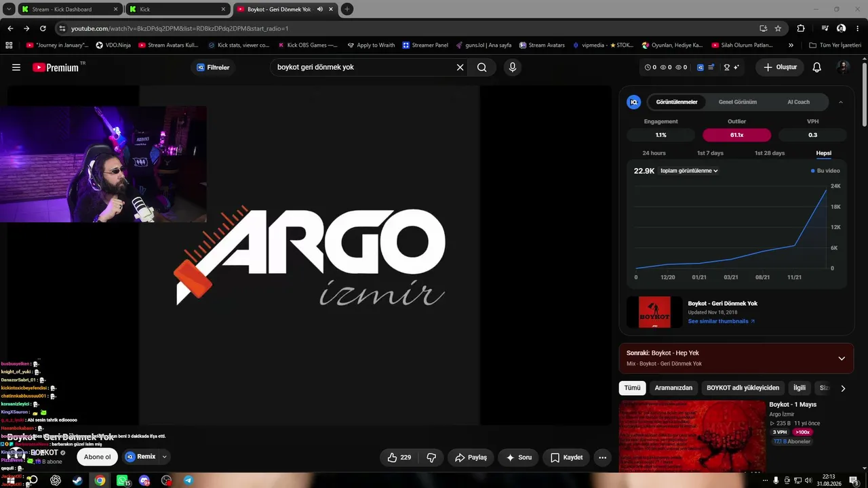Click the Outlier 61.1x value pill
The width and height of the screenshot is (868, 488).
(736, 135)
